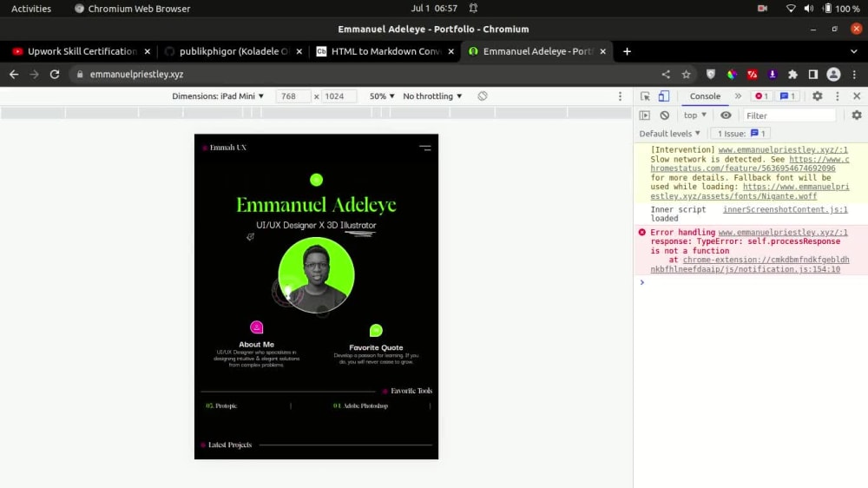Image resolution: width=868 pixels, height=488 pixels.
Task: Expand the console prompt chevron
Action: tap(642, 282)
